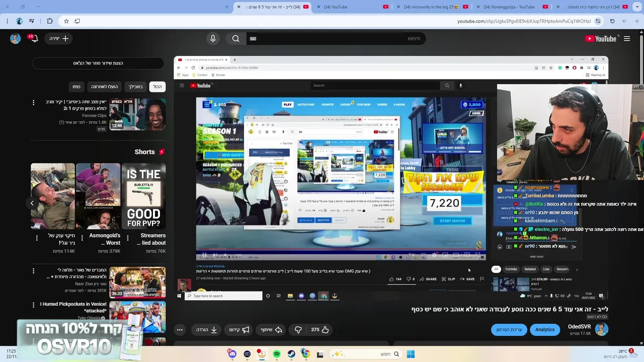Open the 36:32 Naor Zion video thumbnail
644x362 pixels.
pos(137,283)
